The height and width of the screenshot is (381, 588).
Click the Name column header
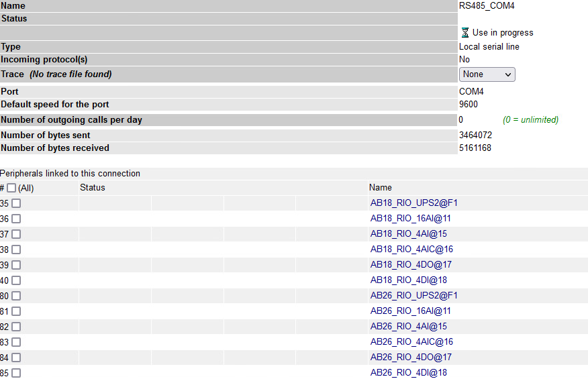[x=380, y=188]
